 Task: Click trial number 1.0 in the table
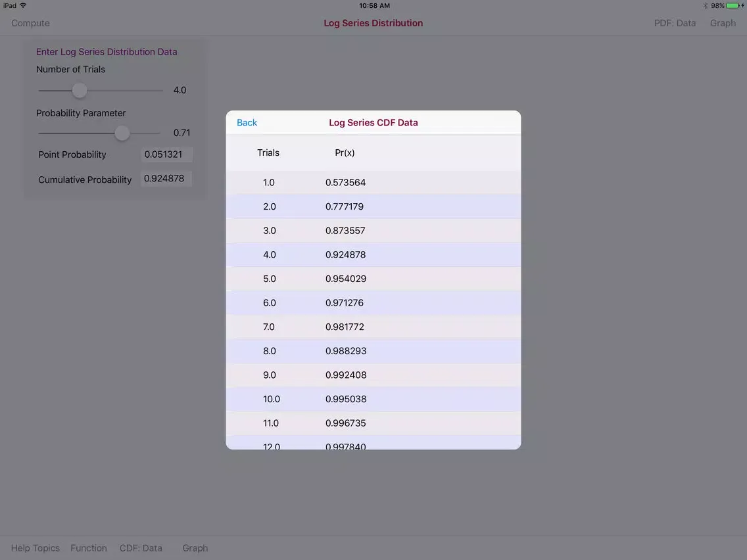[x=269, y=182]
